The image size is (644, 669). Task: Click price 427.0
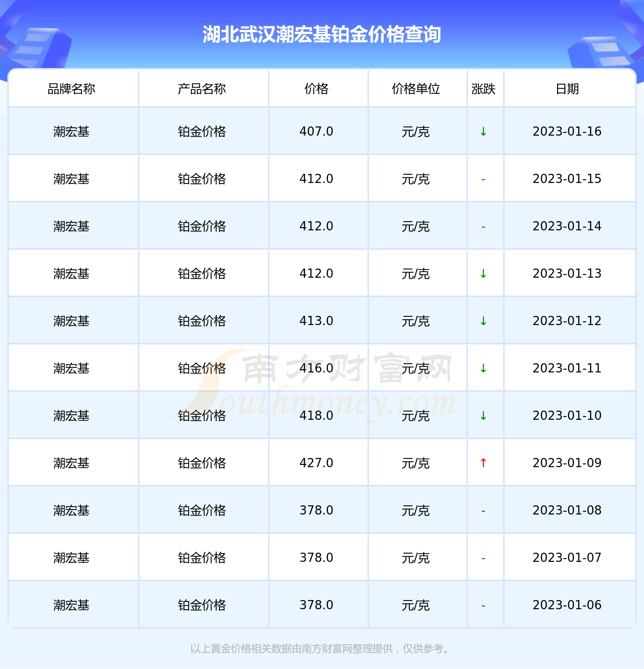[x=316, y=463]
